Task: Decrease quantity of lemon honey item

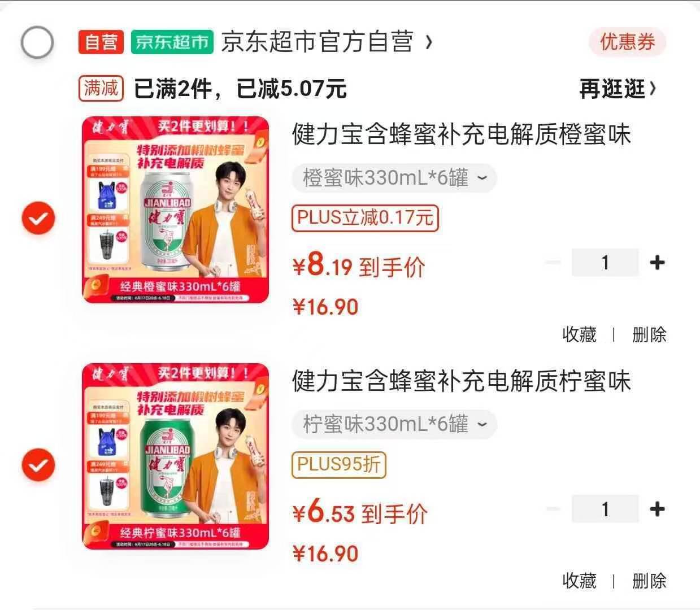Action: pyautogui.click(x=554, y=509)
